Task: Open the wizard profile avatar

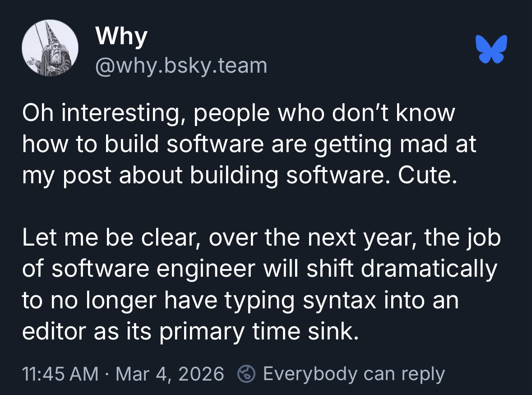Action: click(x=50, y=48)
